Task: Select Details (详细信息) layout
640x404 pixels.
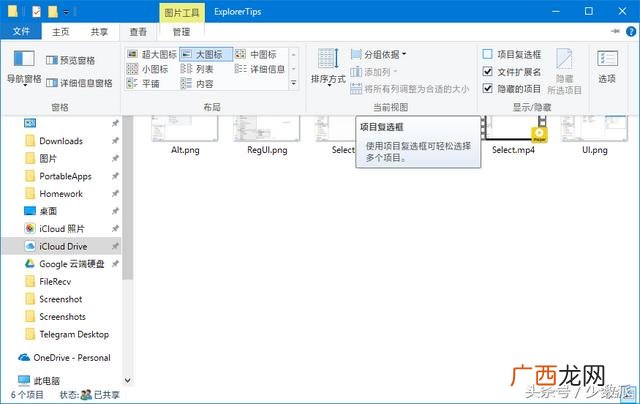Action: [260, 69]
